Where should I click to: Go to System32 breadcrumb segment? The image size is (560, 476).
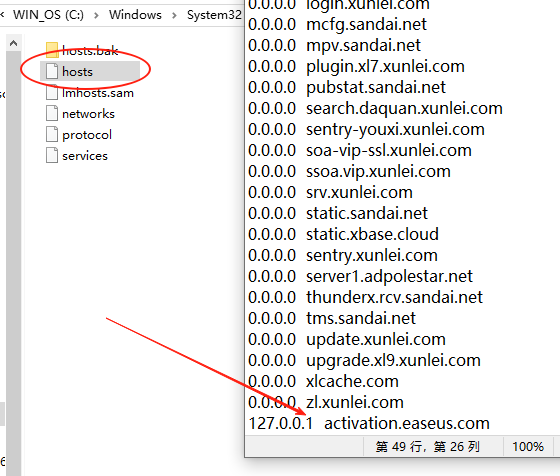[x=214, y=15]
